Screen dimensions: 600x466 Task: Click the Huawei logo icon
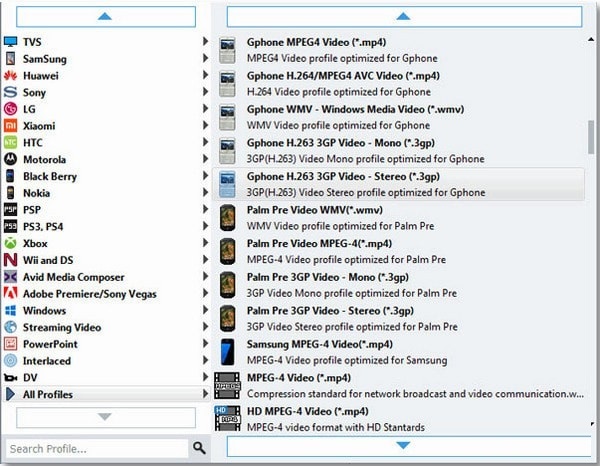click(x=10, y=75)
